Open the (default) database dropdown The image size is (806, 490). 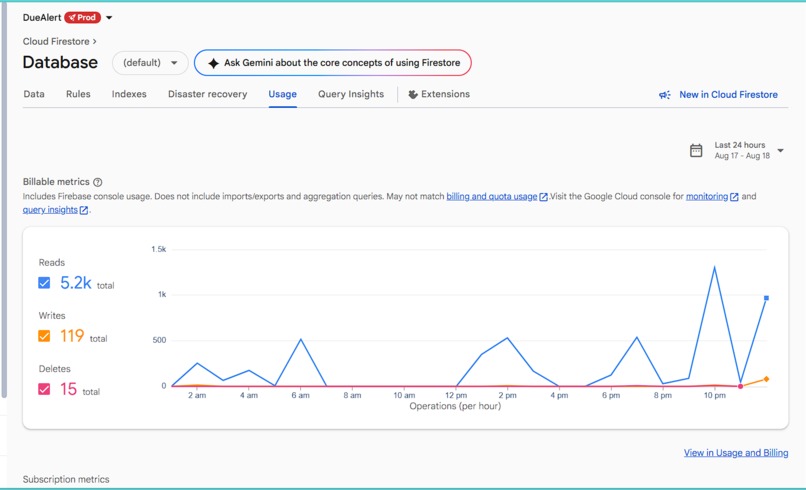(150, 63)
